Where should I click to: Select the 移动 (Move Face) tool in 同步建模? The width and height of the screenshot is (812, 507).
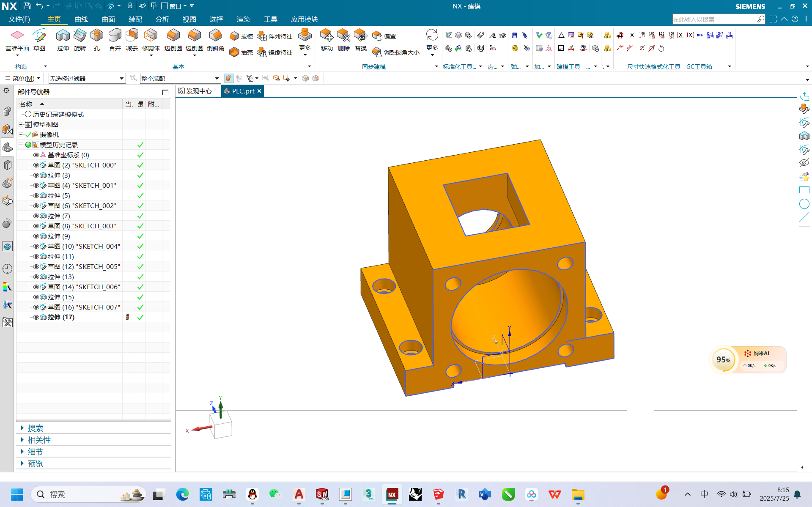326,40
